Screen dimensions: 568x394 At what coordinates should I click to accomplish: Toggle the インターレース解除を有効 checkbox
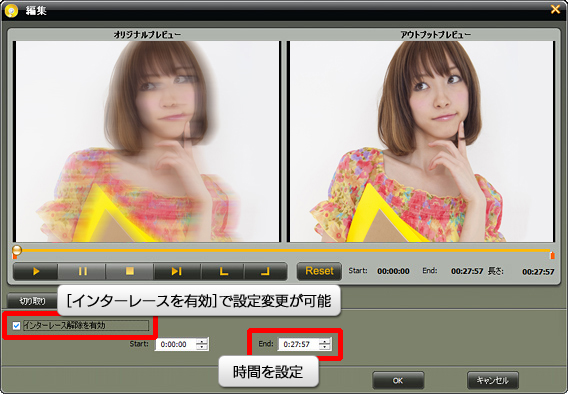coord(16,326)
